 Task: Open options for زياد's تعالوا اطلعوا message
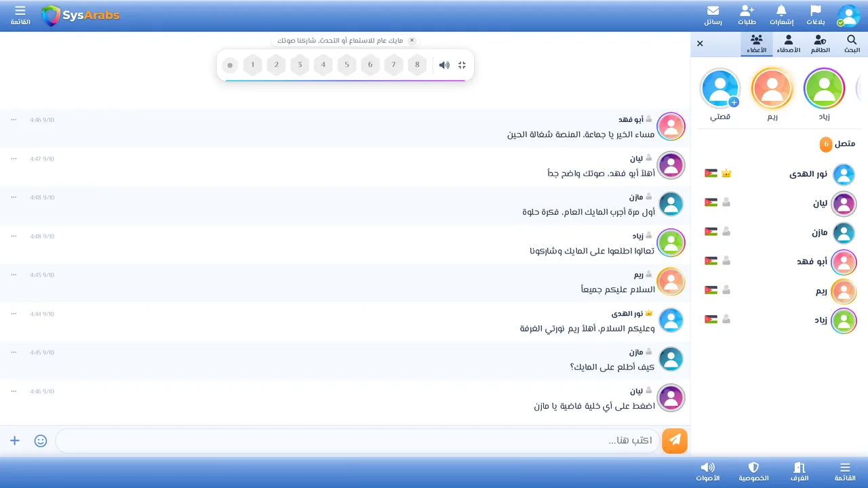pos(14,236)
